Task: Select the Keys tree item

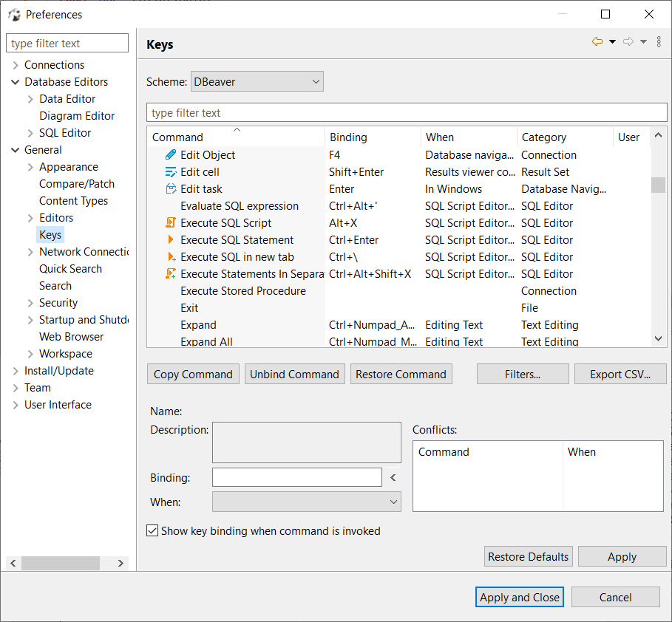Action: point(50,235)
